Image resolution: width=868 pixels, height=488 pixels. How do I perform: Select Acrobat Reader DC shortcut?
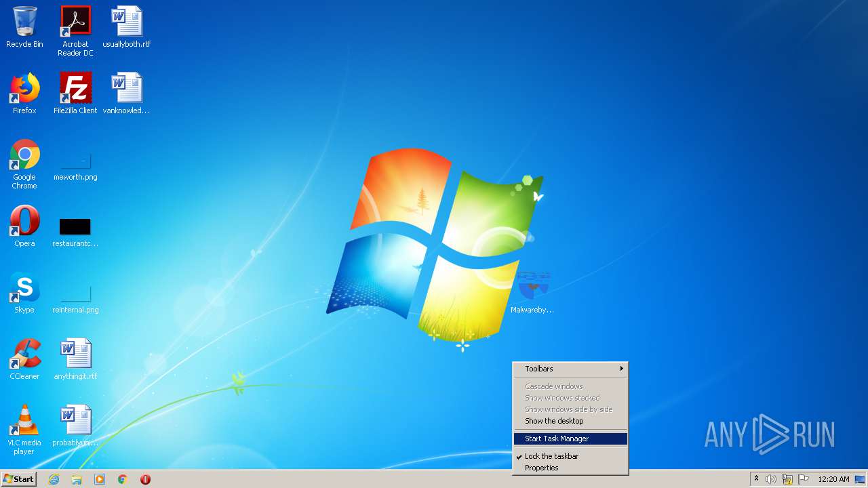(75, 31)
